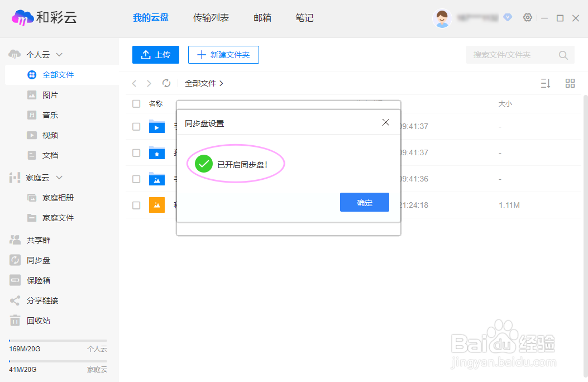This screenshot has width=588, height=382.
Task: Open the 邮箱 (Mailbox) tab
Action: 262,17
